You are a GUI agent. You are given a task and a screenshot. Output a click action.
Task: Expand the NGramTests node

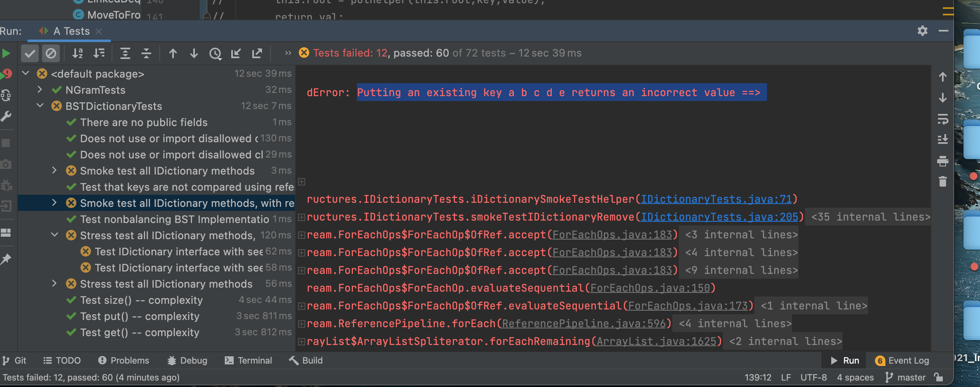[x=40, y=90]
